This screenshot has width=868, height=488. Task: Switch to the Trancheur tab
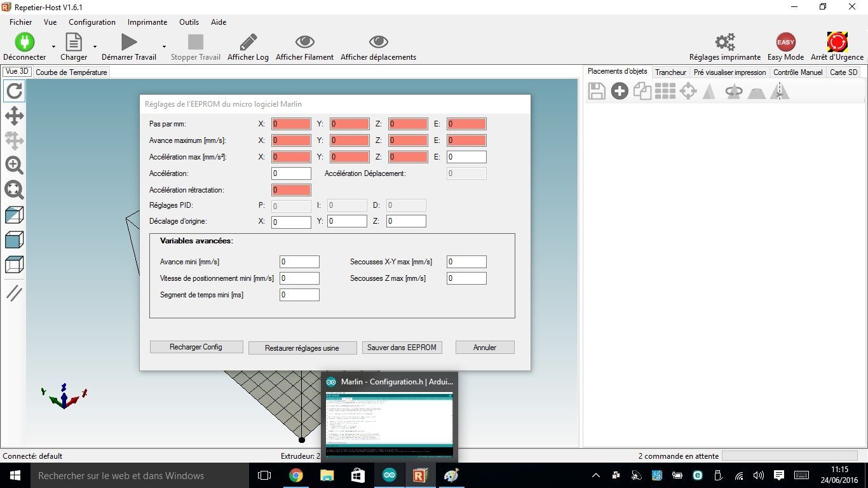(671, 72)
